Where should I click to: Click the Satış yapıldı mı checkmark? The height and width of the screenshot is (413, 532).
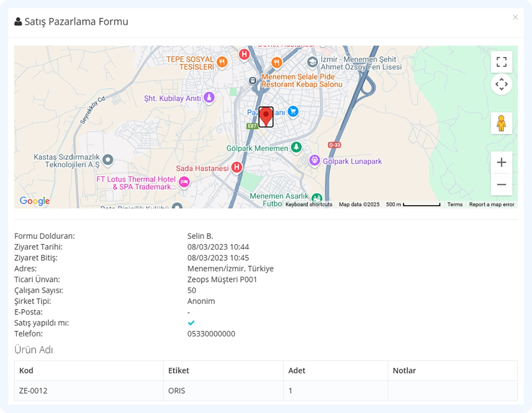point(191,323)
